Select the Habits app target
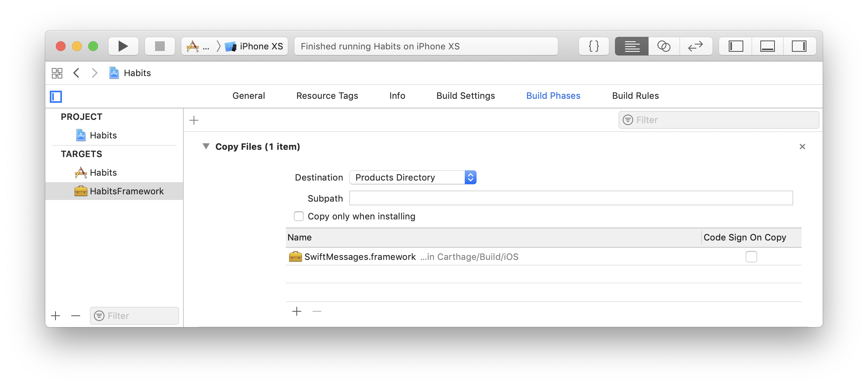Screen dimensions: 868x387 pyautogui.click(x=114, y=172)
